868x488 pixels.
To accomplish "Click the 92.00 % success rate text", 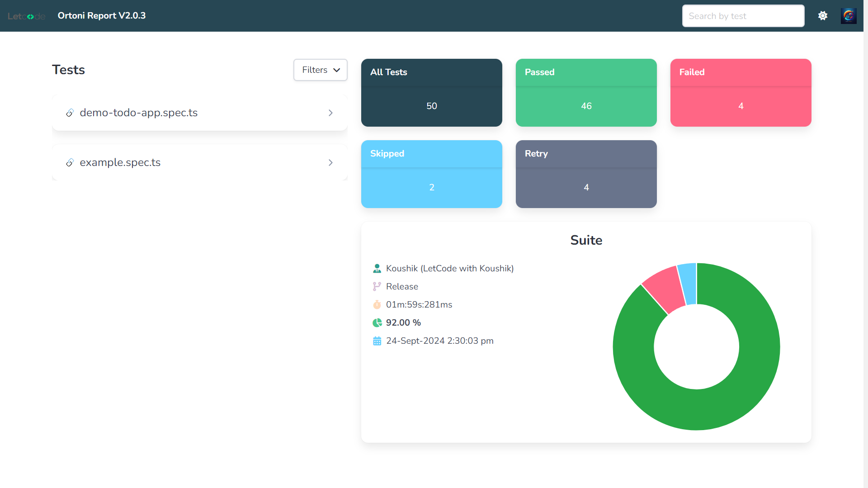I will [403, 323].
